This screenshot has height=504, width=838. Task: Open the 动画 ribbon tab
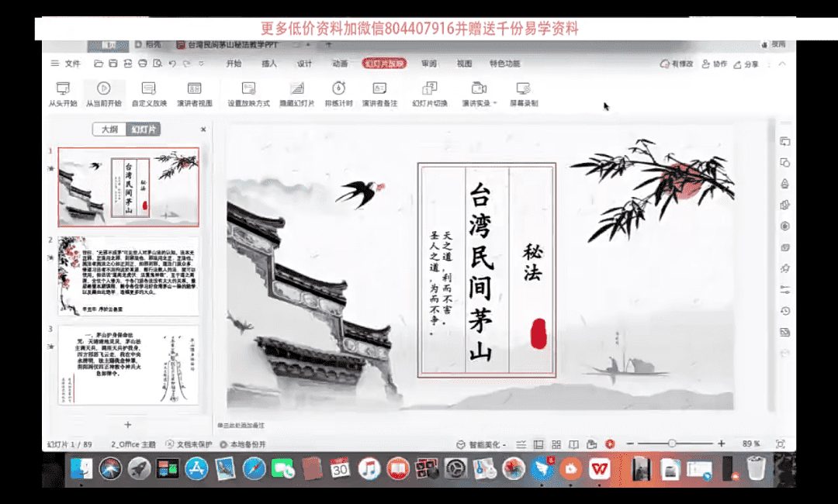tap(340, 64)
